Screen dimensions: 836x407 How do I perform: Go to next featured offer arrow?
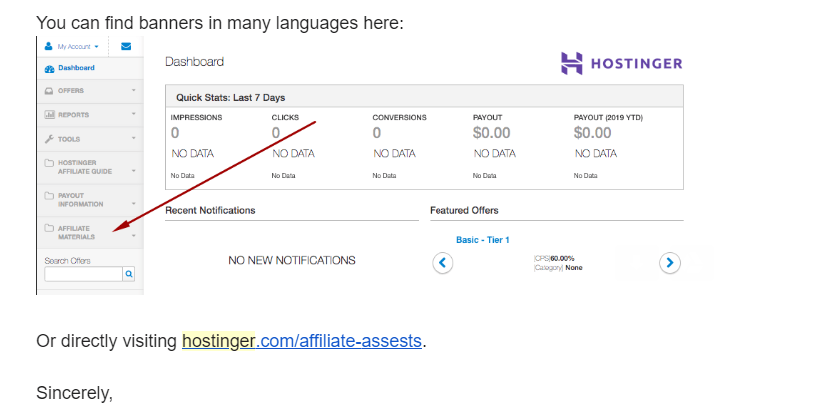click(x=670, y=263)
